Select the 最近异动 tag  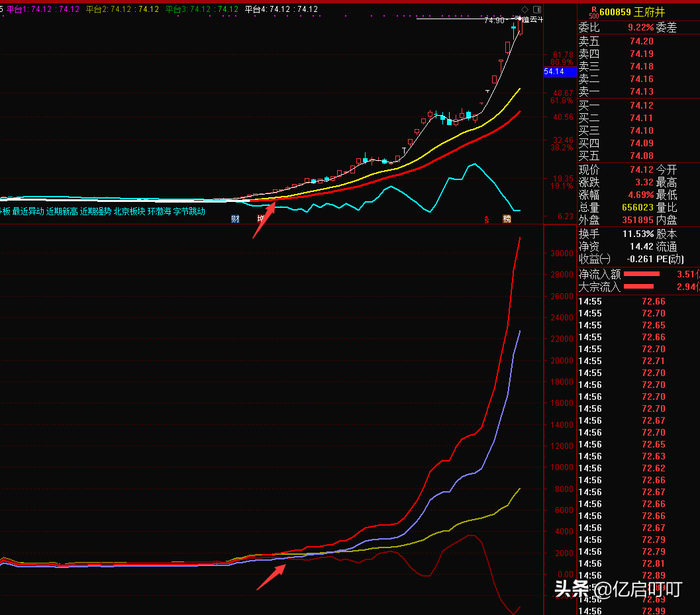coord(28,212)
